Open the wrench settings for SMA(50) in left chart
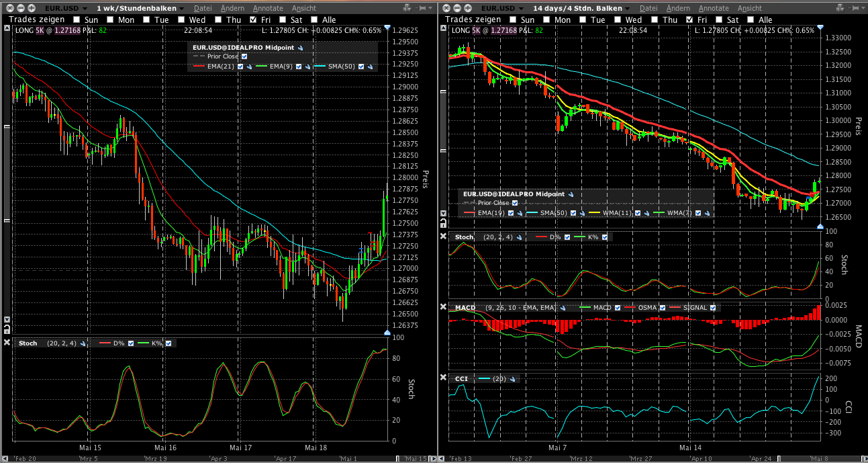Image resolution: width=868 pixels, height=463 pixels. [x=370, y=67]
